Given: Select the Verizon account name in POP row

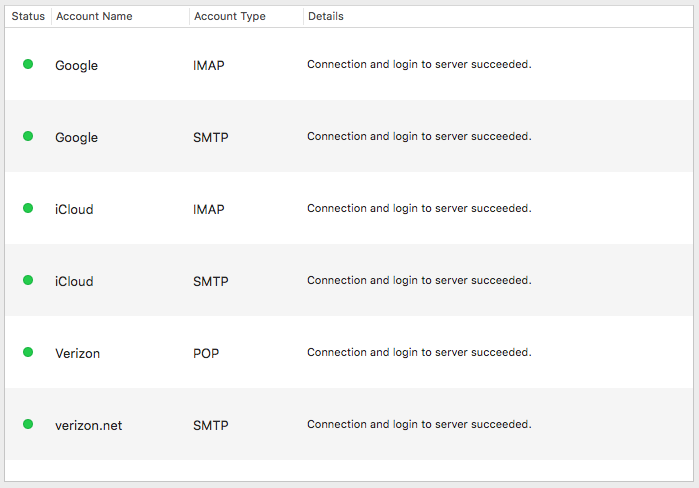Looking at the screenshot, I should point(77,354).
